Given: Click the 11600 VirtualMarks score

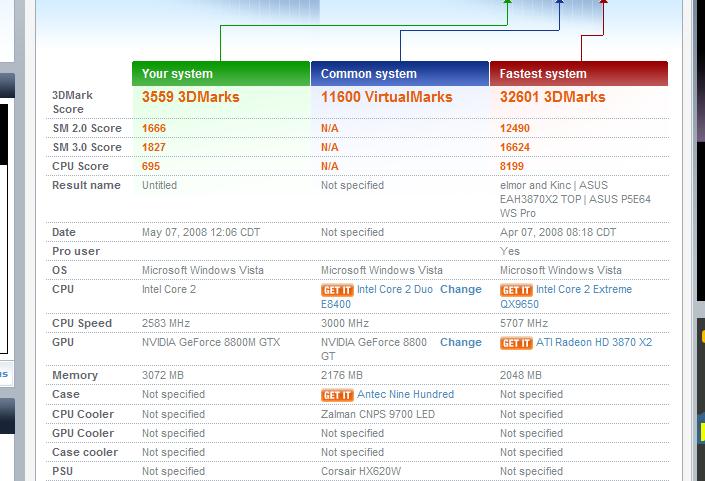Looking at the screenshot, I should coord(386,97).
